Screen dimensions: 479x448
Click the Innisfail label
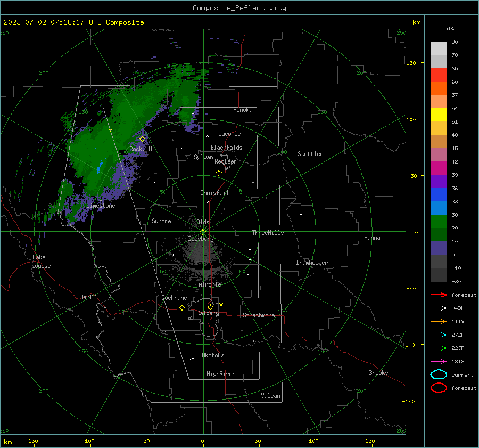(x=214, y=193)
